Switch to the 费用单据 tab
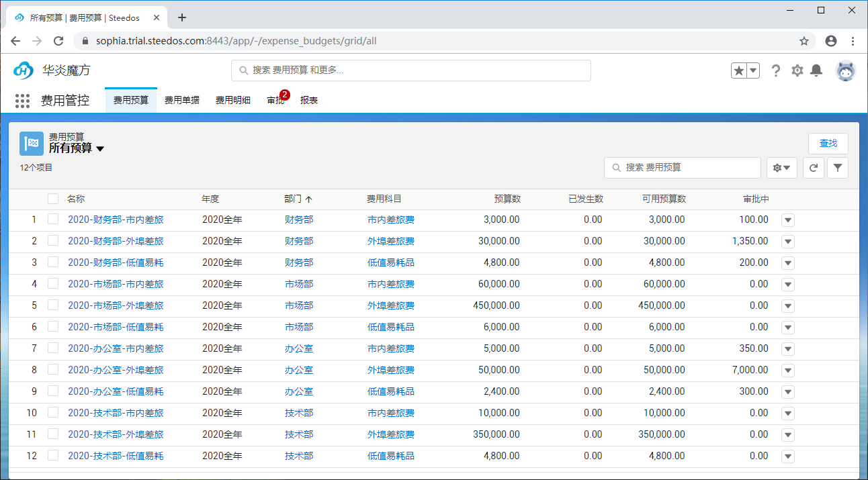The image size is (868, 480). point(181,99)
